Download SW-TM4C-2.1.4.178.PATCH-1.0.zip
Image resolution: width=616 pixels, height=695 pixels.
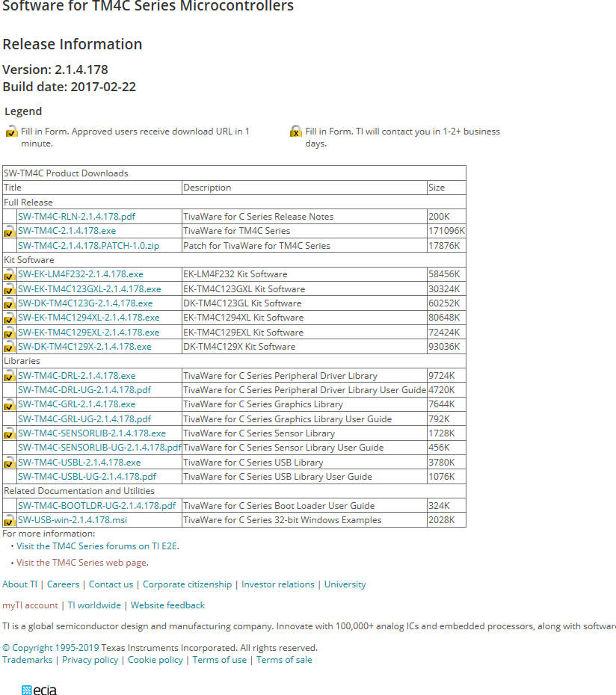coord(88,246)
